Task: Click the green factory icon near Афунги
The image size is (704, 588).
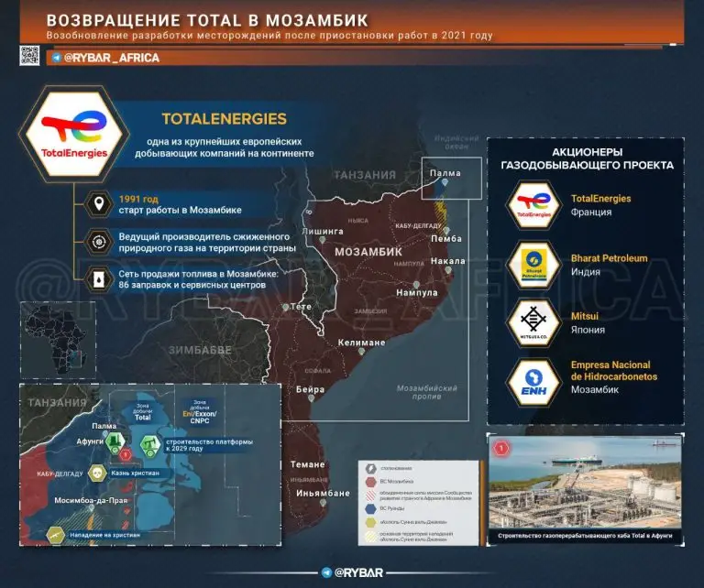Action: pos(113,444)
